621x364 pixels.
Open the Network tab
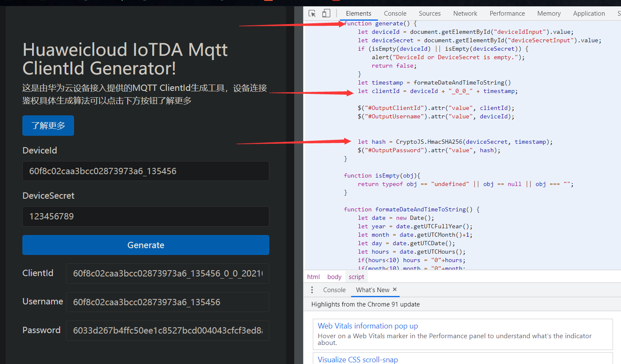[x=465, y=14]
